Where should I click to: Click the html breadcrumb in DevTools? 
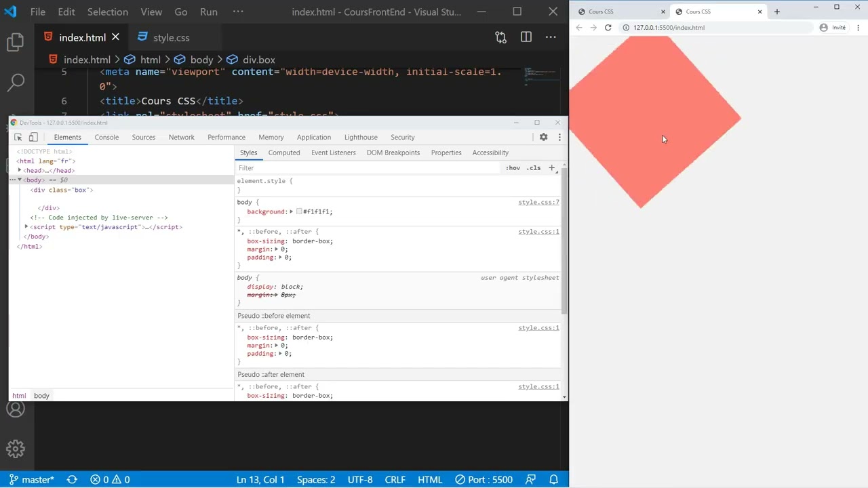pyautogui.click(x=19, y=396)
